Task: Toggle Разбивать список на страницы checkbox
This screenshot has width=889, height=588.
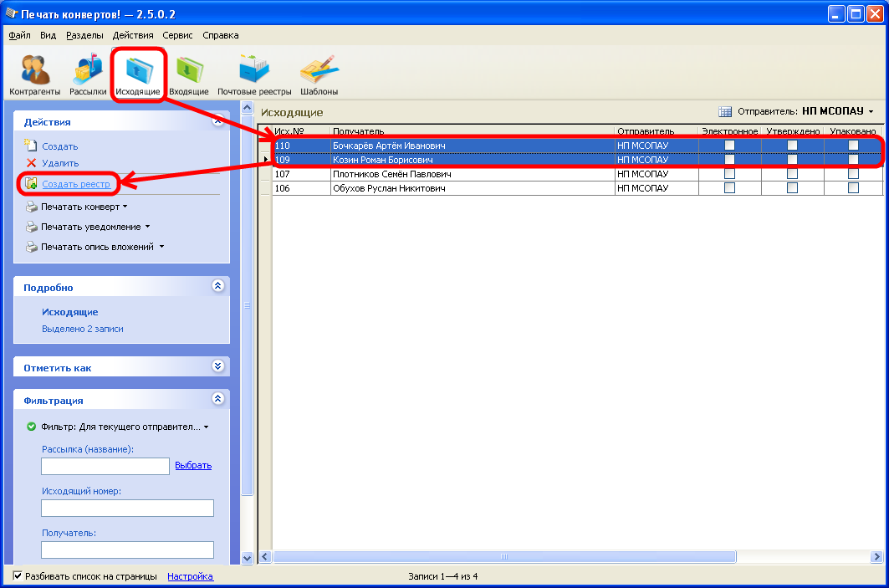Action: 18,576
